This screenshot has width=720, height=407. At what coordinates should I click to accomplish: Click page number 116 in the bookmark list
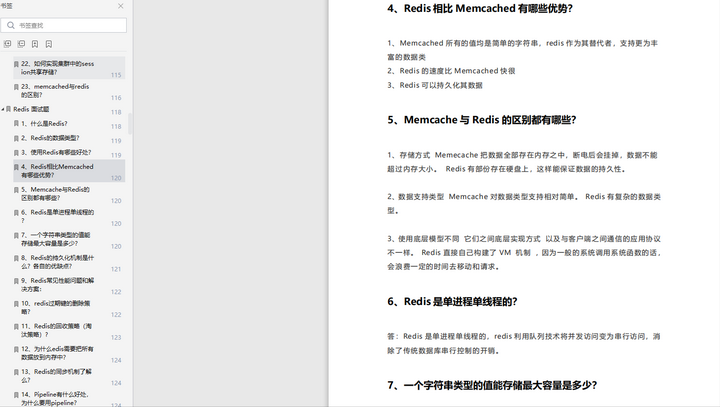point(116,98)
